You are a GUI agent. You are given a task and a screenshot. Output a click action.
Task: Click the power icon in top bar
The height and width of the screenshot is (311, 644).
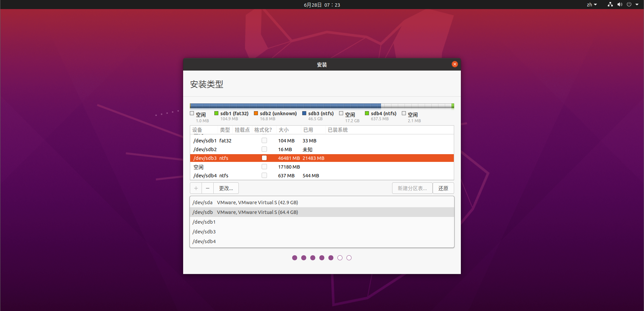629,5
